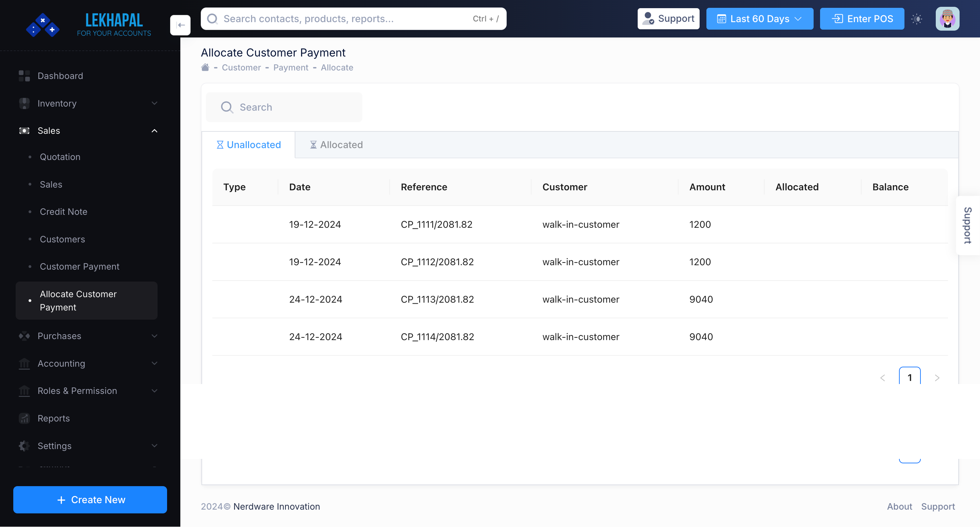Click the user avatar in the top bar

[x=948, y=18]
